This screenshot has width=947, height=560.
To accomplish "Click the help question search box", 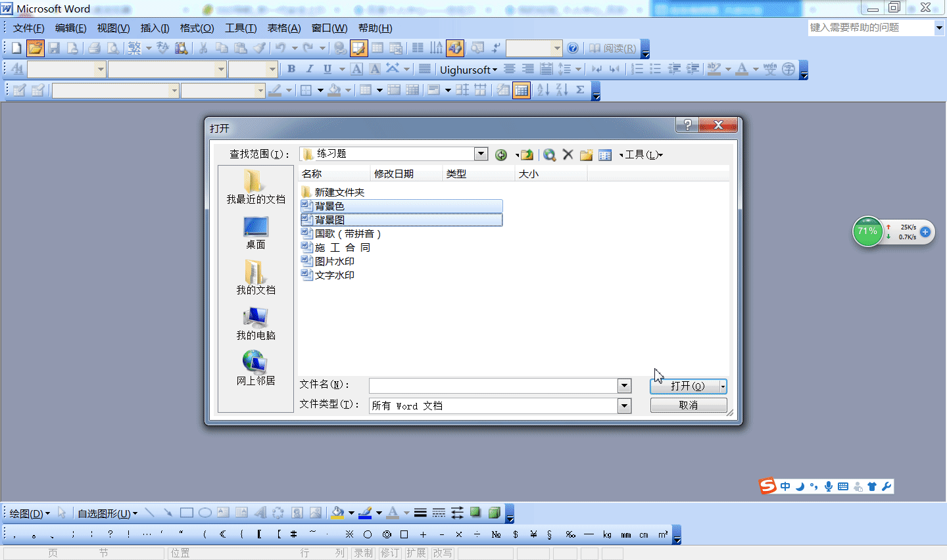I will (872, 28).
